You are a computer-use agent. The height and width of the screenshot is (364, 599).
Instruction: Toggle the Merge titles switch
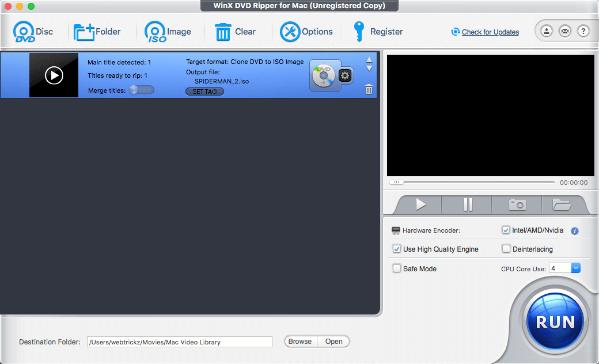tap(141, 90)
